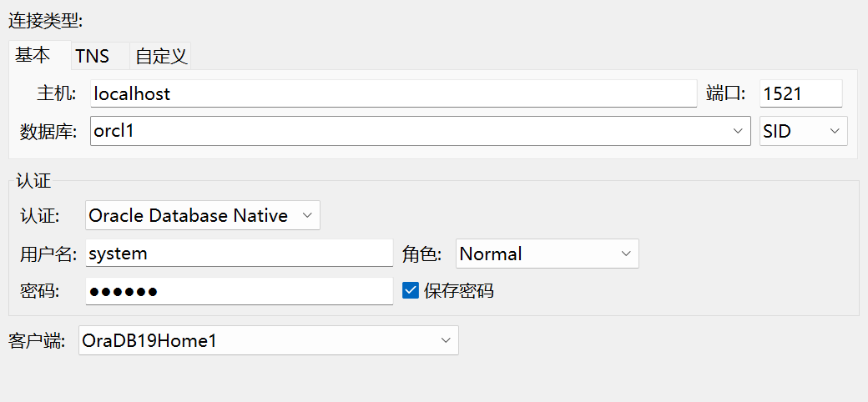Open the Oracle Database Native dropdown
Image resolution: width=868 pixels, height=402 pixels.
[202, 215]
